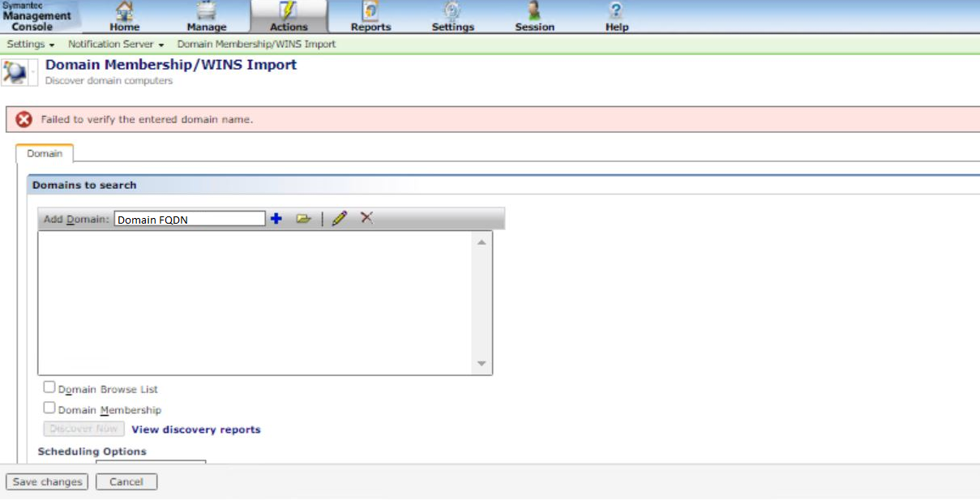Add domain with the blue plus icon
Screen dimensions: 980x500
click(276, 219)
